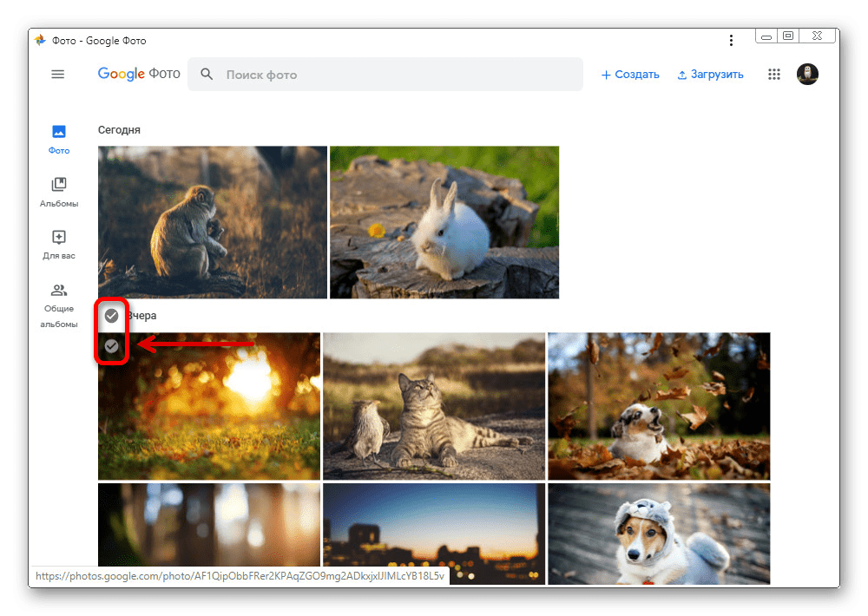Open the three-dot window menu
Screen dimensions: 868x616
pos(731,41)
